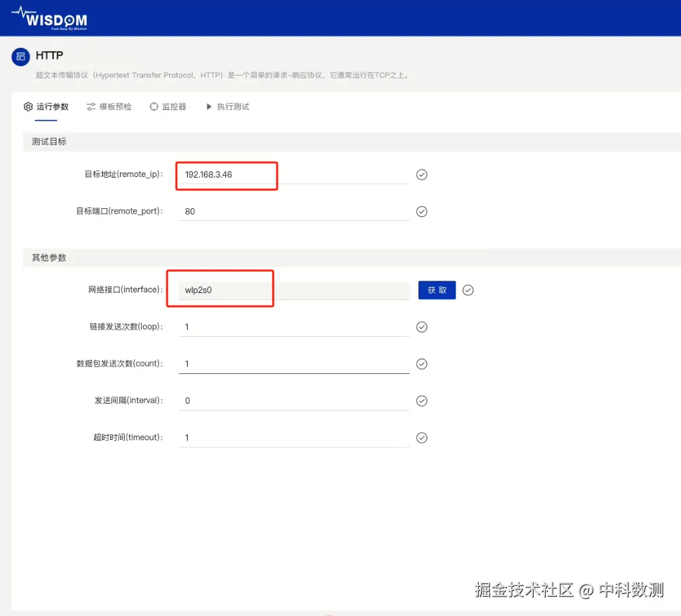Click check-circle icon next to count field

pyautogui.click(x=422, y=364)
